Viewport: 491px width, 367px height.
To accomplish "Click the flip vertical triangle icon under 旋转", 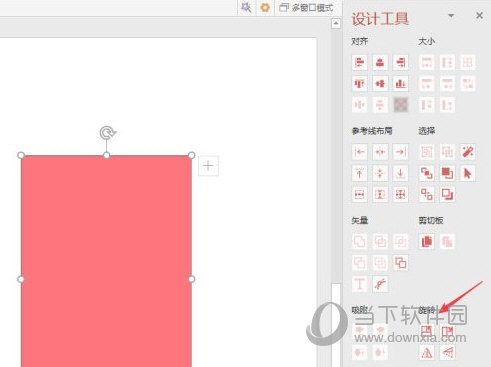I will click(x=447, y=352).
